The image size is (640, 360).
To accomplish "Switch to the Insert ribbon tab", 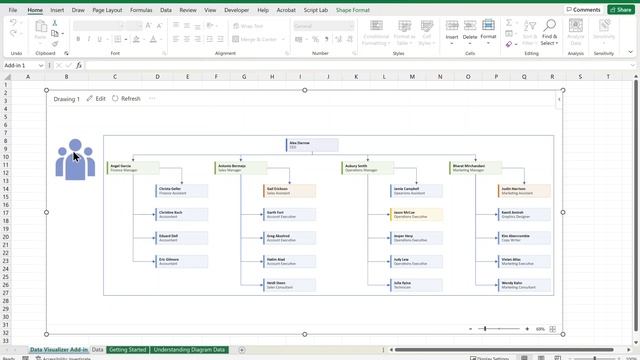I will point(57,10).
